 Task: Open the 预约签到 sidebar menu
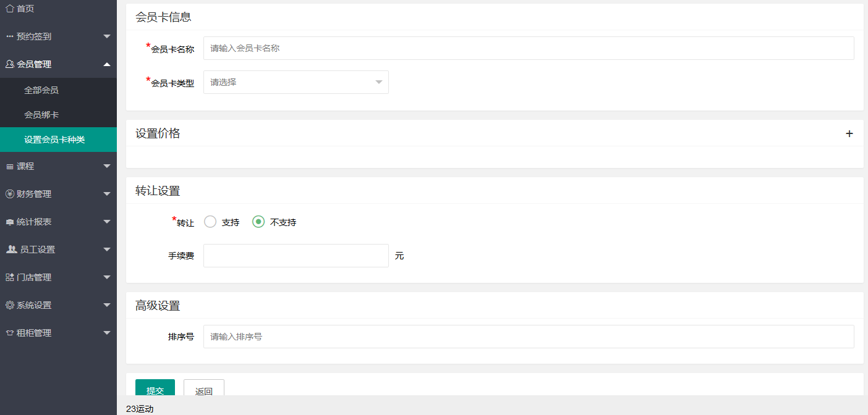coord(58,36)
